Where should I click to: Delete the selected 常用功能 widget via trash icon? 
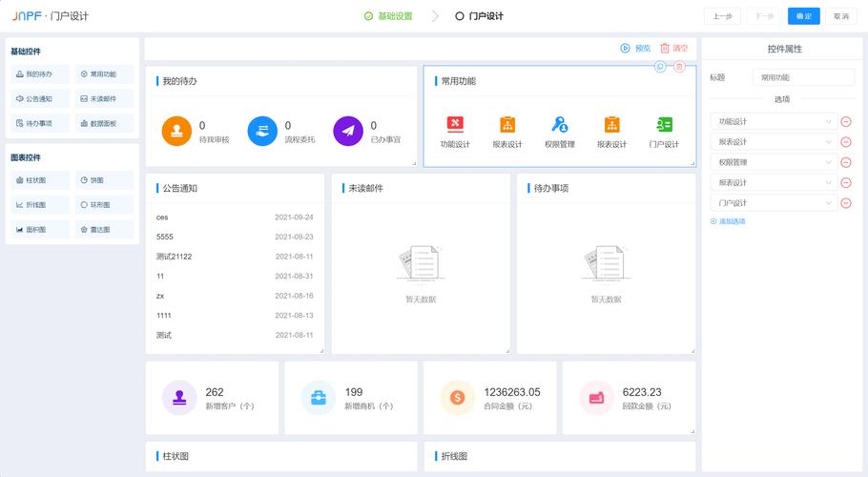pyautogui.click(x=679, y=66)
